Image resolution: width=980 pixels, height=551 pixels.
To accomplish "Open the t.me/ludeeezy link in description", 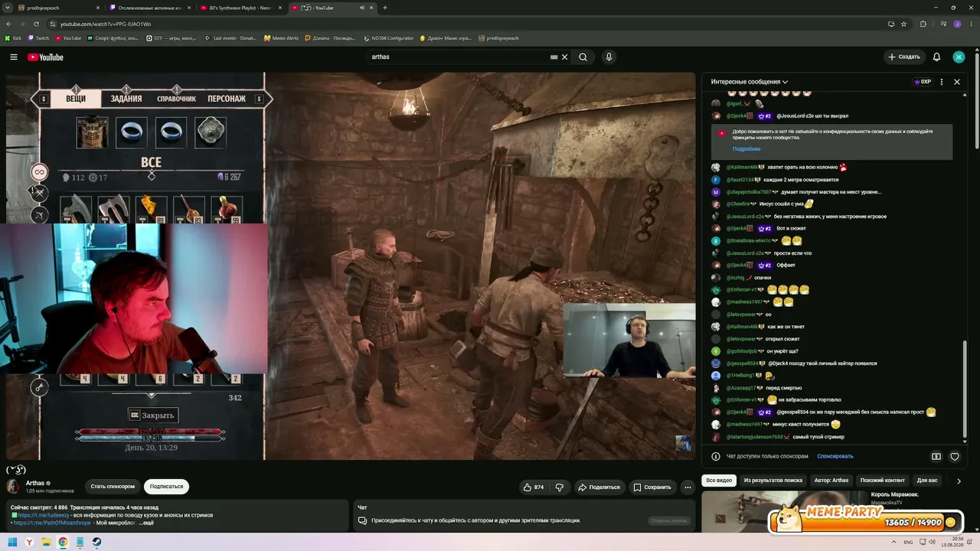I will (x=44, y=515).
